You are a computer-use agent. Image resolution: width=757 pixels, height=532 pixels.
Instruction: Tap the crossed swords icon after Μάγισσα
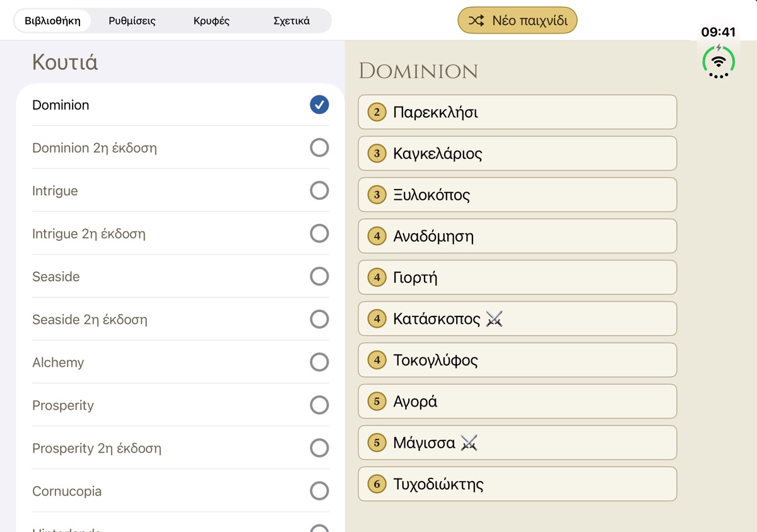469,442
